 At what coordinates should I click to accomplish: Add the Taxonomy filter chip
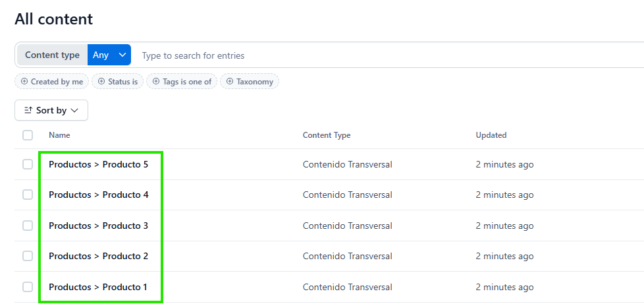pos(250,81)
